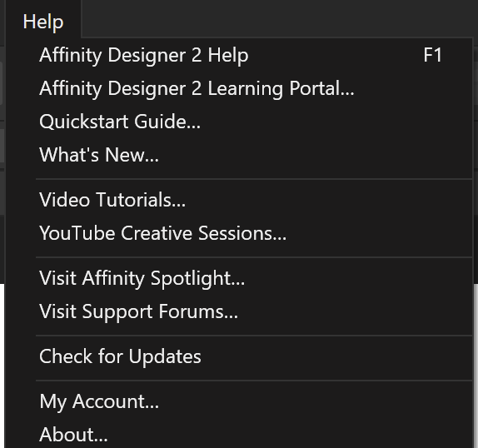The height and width of the screenshot is (448, 478).
Task: Open the Affinity Designer 2 Learning Portal
Action: (239, 88)
